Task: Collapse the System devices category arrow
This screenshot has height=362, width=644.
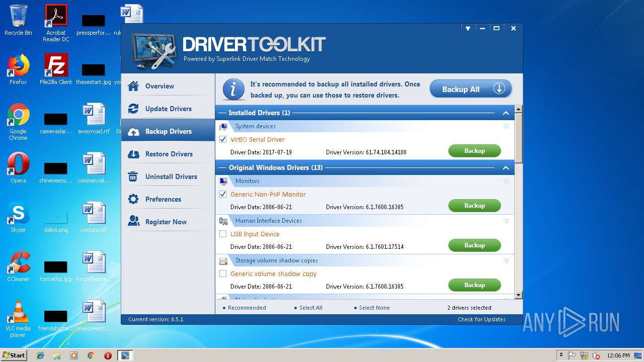Action: (506, 127)
